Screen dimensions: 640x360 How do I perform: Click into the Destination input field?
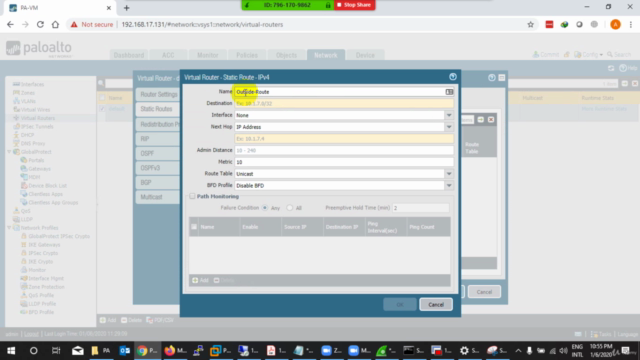344,103
